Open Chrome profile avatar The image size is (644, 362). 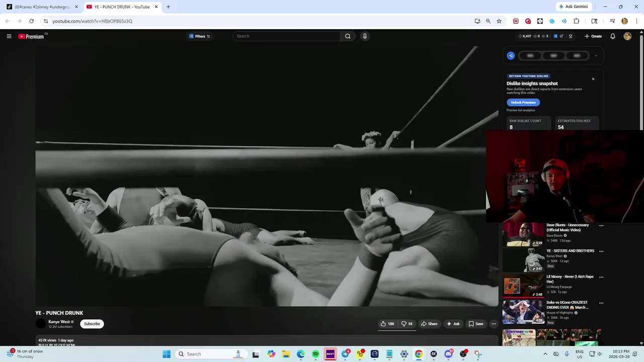point(624,21)
